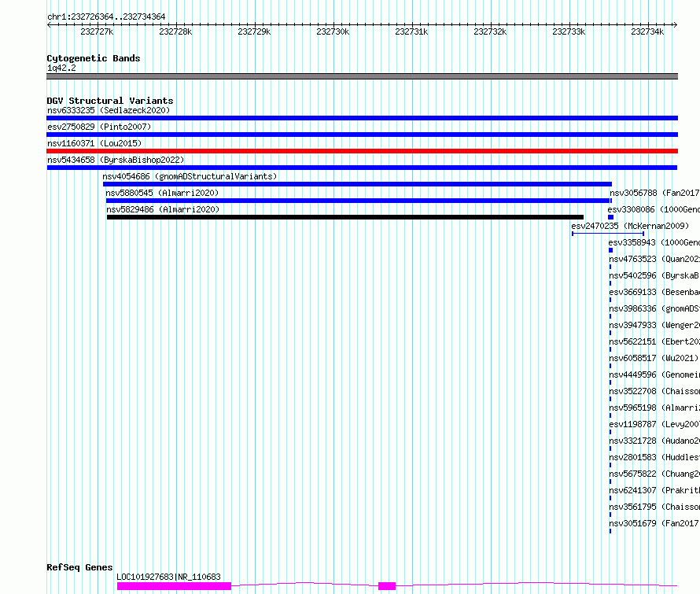Image resolution: width=700 pixels, height=594 pixels.
Task: Click the gray 1q42.2 cytoband bar
Action: tap(362, 76)
